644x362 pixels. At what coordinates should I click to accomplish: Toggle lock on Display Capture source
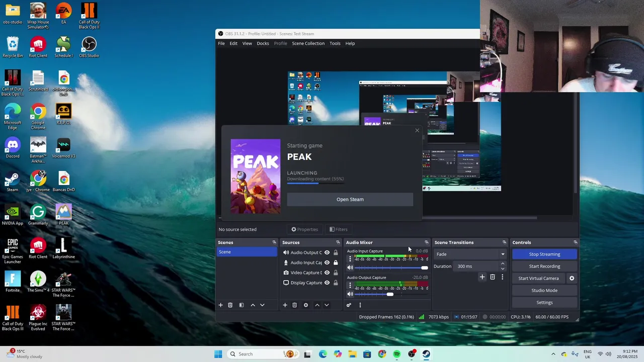click(336, 283)
